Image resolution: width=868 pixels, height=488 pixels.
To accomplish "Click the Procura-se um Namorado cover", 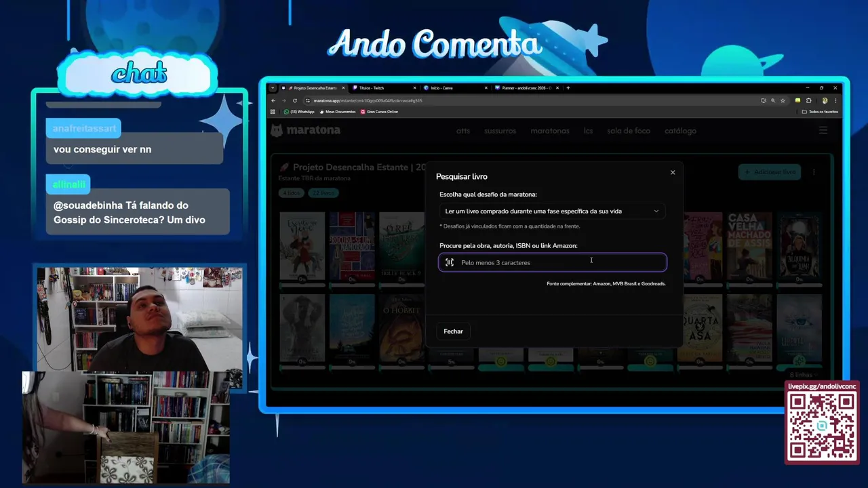I will (352, 245).
